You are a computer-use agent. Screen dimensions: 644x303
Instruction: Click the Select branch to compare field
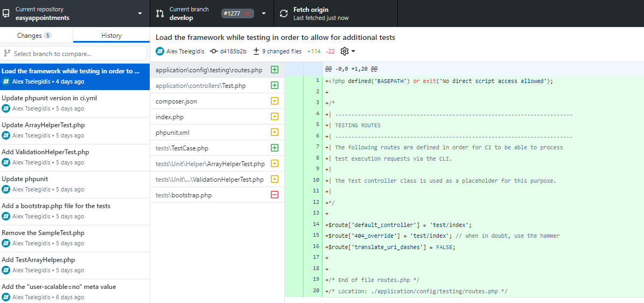click(75, 53)
